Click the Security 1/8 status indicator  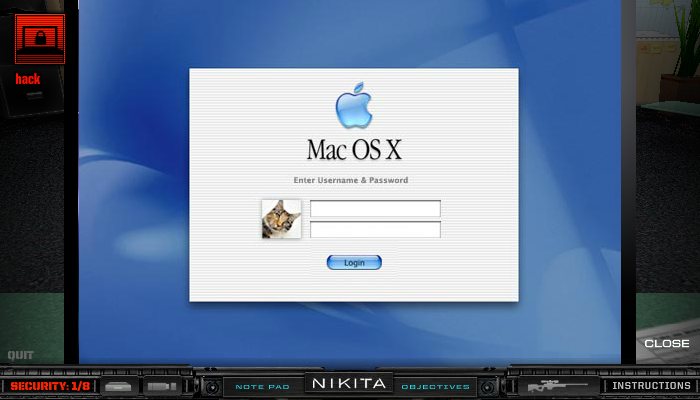click(50, 386)
